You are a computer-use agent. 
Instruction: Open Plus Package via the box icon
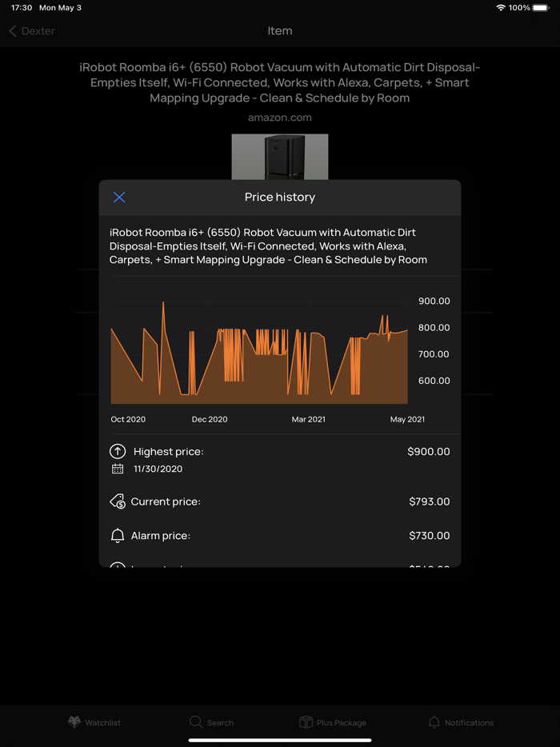[x=305, y=722]
